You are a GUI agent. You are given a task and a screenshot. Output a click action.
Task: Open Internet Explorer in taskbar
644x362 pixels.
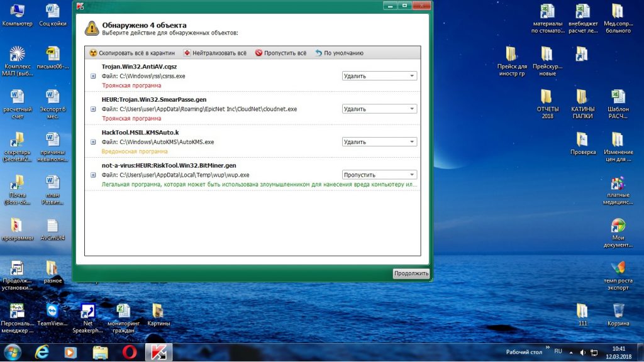[42, 352]
